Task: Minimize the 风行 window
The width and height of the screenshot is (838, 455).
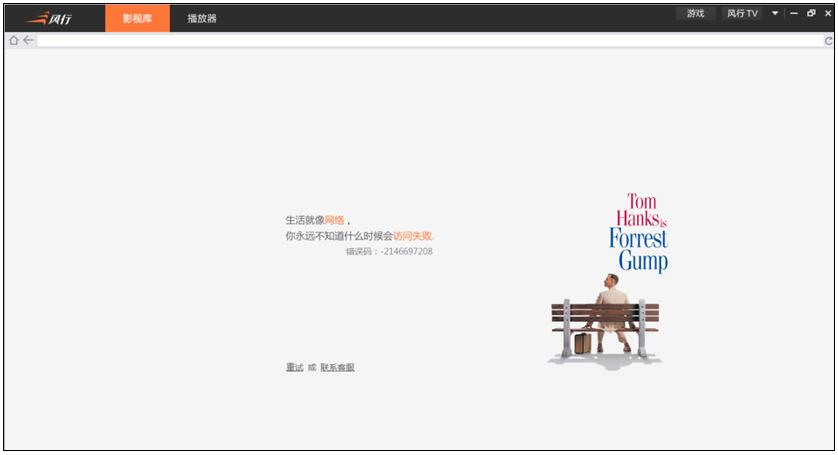Action: (x=794, y=13)
